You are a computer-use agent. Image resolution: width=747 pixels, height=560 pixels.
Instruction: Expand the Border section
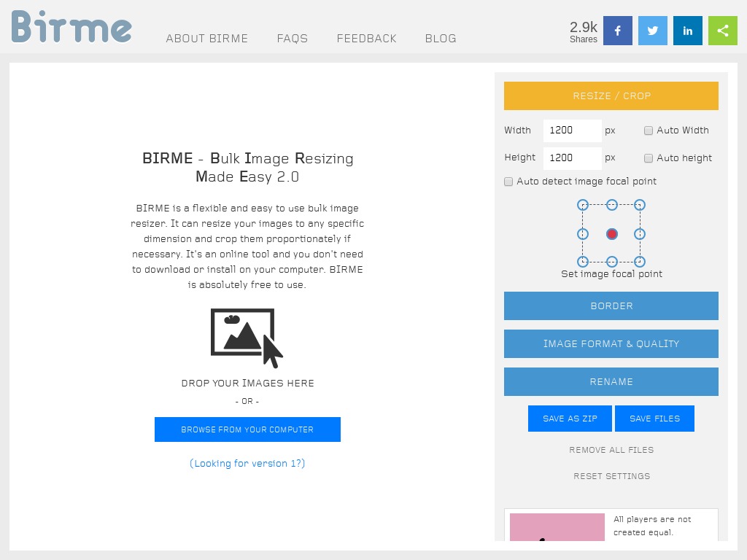611,306
